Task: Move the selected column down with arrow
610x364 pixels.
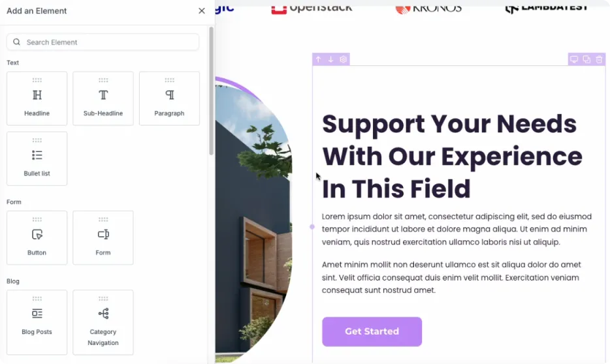Action: point(330,59)
